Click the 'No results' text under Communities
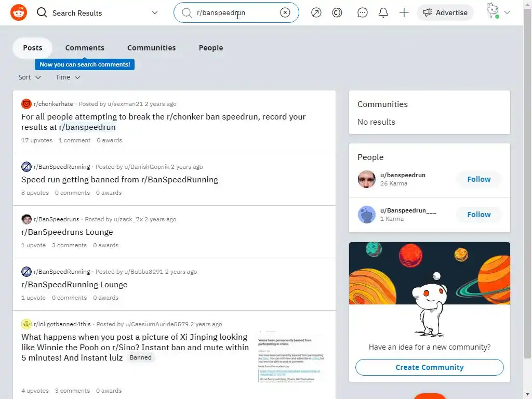The height and width of the screenshot is (399, 532). 376,122
